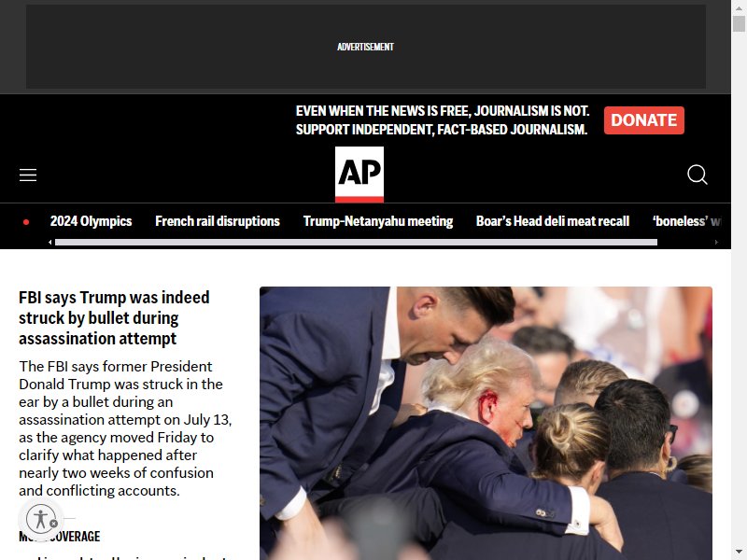Screen dimensions: 747x560
Task: Click page scrollbar down arrow
Action: pyautogui.click(x=739, y=552)
